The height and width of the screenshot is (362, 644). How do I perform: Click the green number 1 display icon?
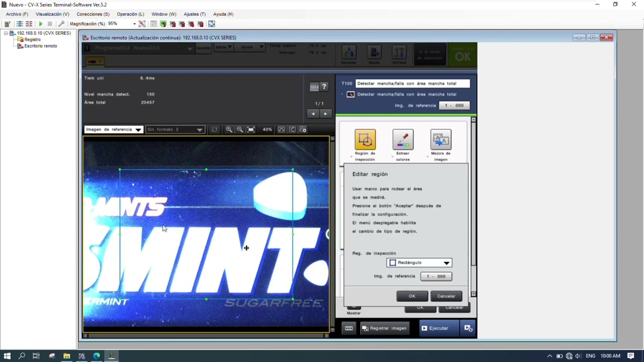[163, 24]
